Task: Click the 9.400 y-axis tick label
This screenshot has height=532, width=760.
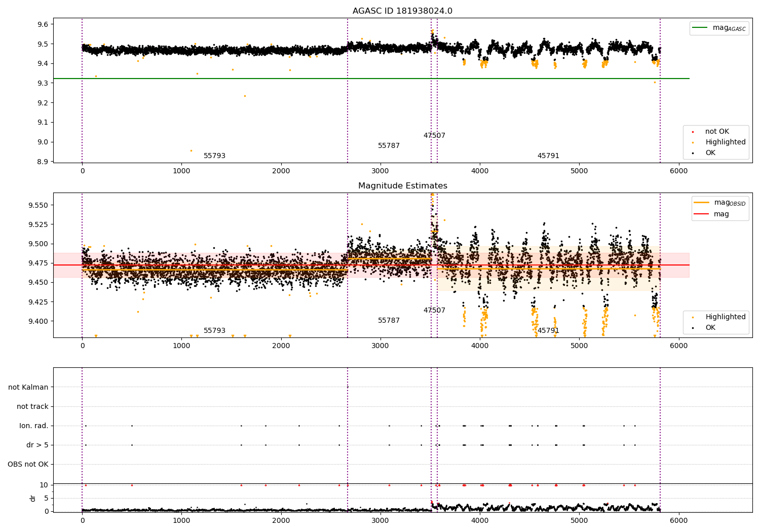Action: tap(39, 322)
